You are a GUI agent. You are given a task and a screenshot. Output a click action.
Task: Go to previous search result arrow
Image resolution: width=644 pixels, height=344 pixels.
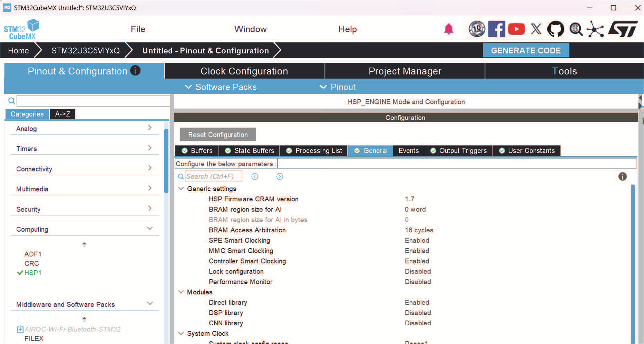pyautogui.click(x=255, y=176)
